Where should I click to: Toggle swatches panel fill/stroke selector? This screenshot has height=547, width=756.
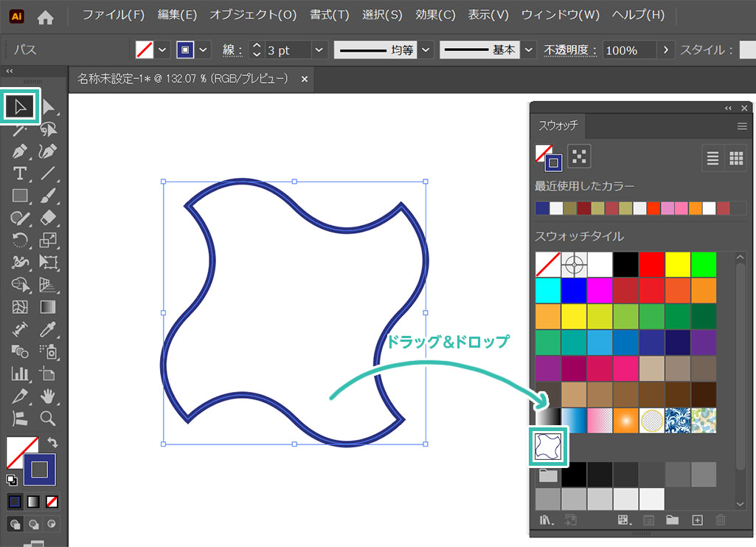click(548, 157)
